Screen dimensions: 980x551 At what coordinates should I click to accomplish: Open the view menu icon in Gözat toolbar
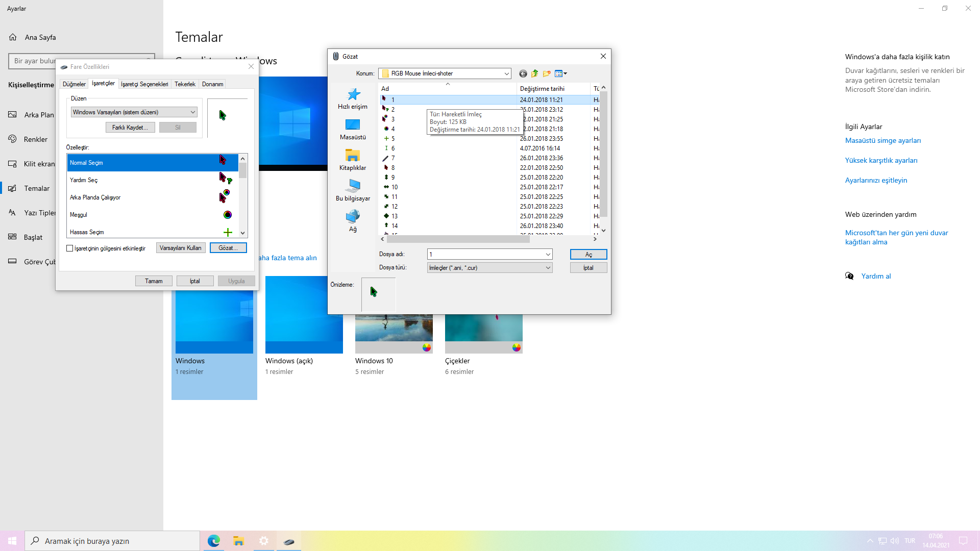(560, 73)
